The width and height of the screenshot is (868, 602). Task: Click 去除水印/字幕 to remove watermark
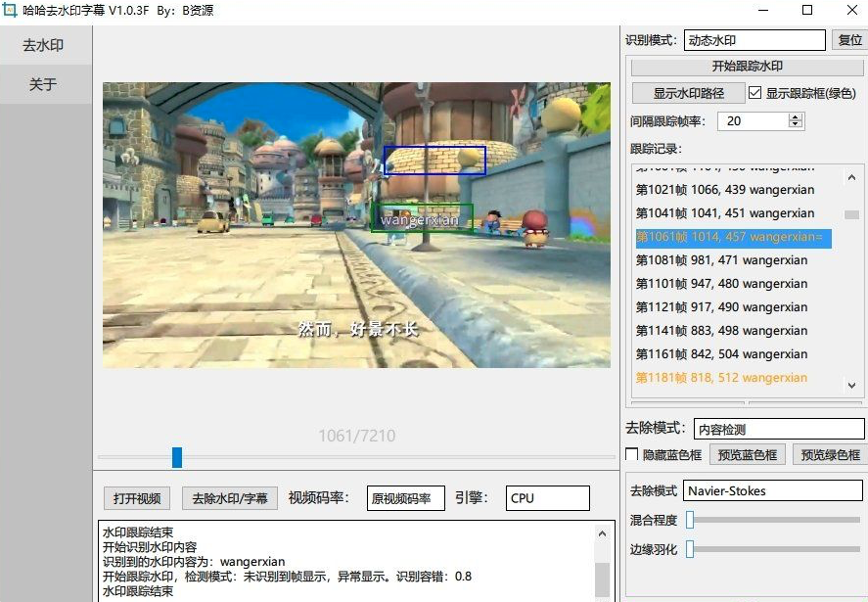click(x=230, y=497)
